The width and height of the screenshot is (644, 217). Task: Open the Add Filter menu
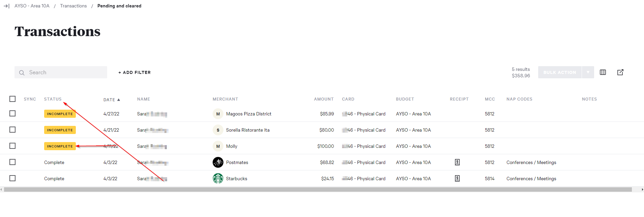pyautogui.click(x=134, y=73)
